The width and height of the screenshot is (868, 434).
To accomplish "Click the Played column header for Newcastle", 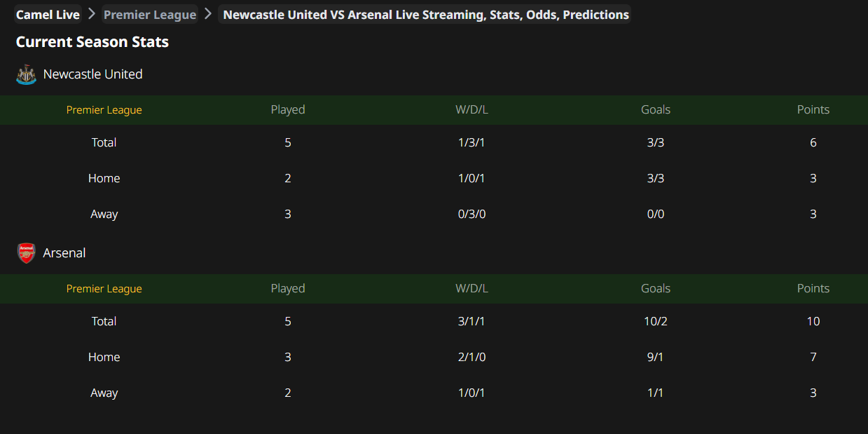I will (x=288, y=109).
